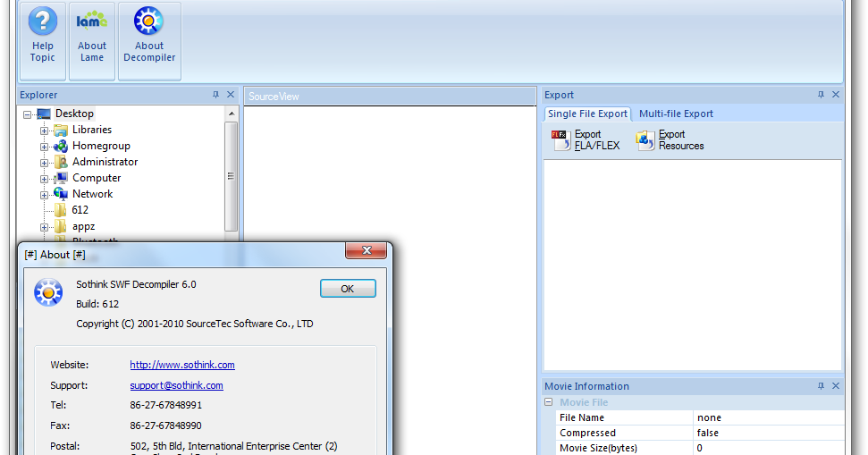Pin the Export panel
The image size is (868, 455).
coord(821,95)
